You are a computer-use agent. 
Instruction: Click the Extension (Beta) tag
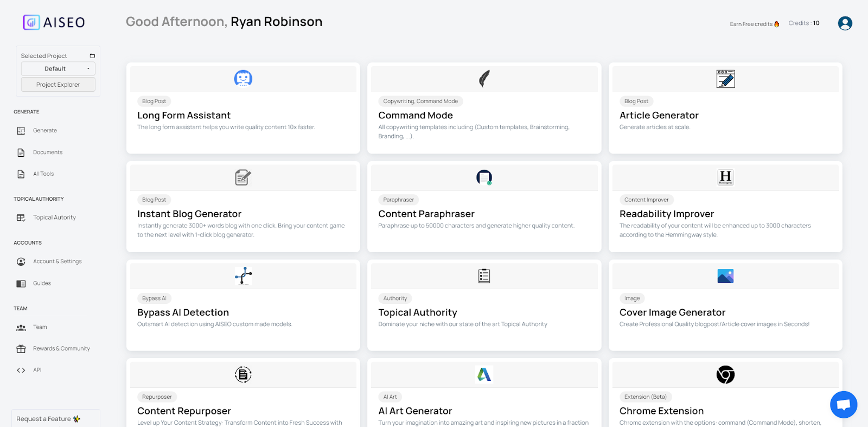pyautogui.click(x=646, y=397)
